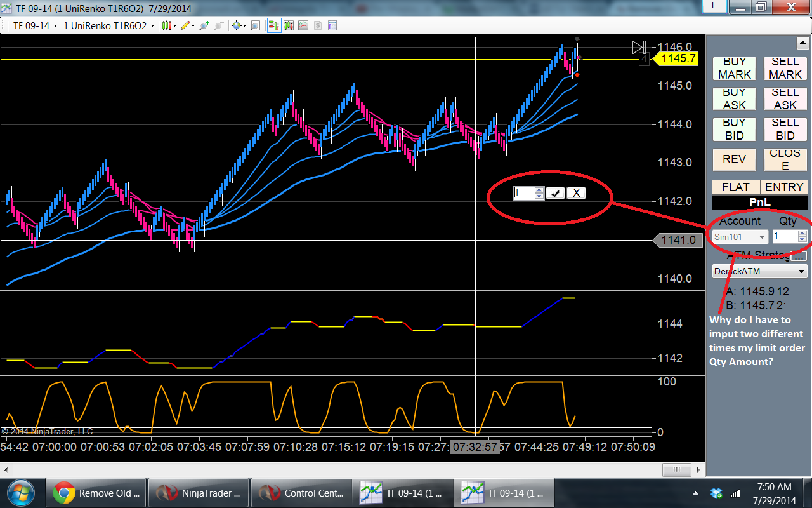The height and width of the screenshot is (508, 812).
Task: Click the PnL display bar
Action: click(x=760, y=203)
